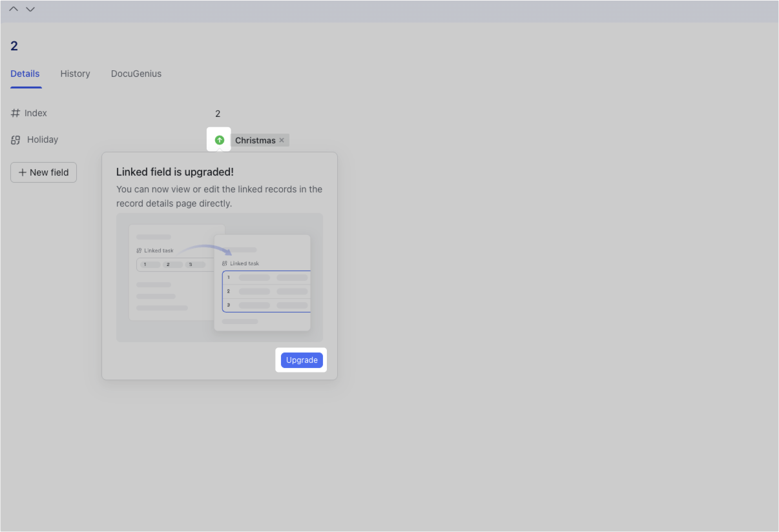The width and height of the screenshot is (779, 532).
Task: Add a New field
Action: click(x=43, y=172)
